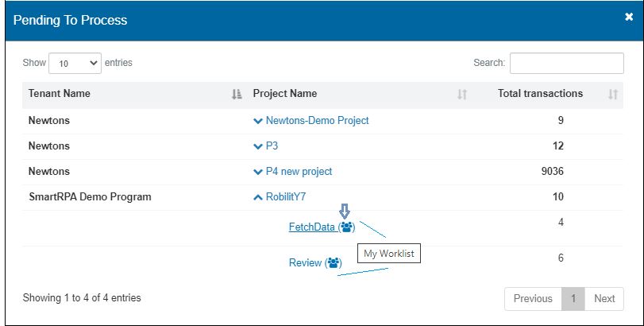Viewport: 644px width, 326px height.
Task: Click the Next pagination button
Action: click(604, 299)
